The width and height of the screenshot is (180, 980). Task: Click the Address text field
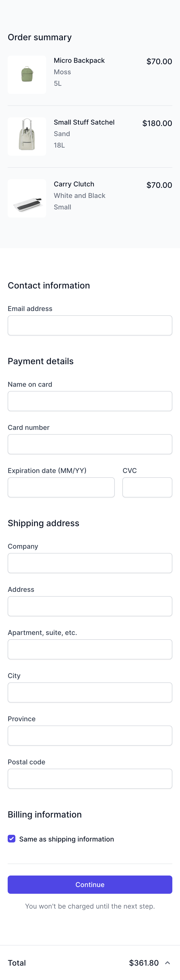90,606
